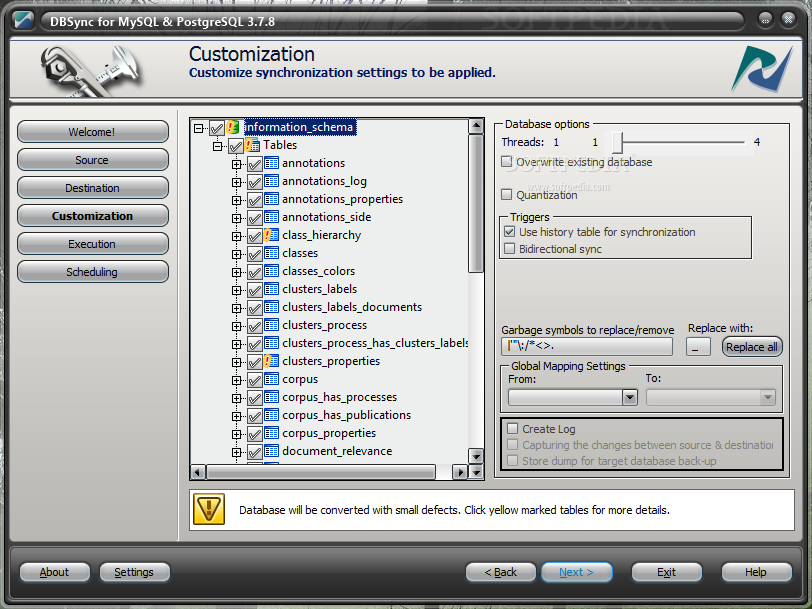
Task: Click the clusters_labels_documents table icon
Action: [x=271, y=307]
